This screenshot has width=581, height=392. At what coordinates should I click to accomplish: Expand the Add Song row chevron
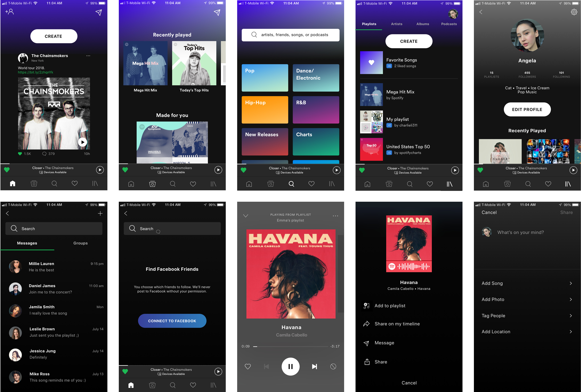click(x=571, y=283)
